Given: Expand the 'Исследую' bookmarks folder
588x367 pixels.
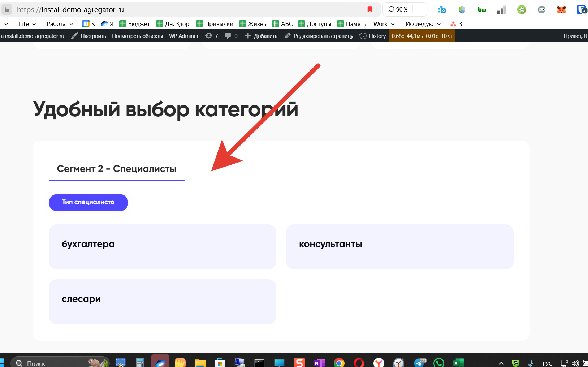Looking at the screenshot, I should [x=423, y=24].
